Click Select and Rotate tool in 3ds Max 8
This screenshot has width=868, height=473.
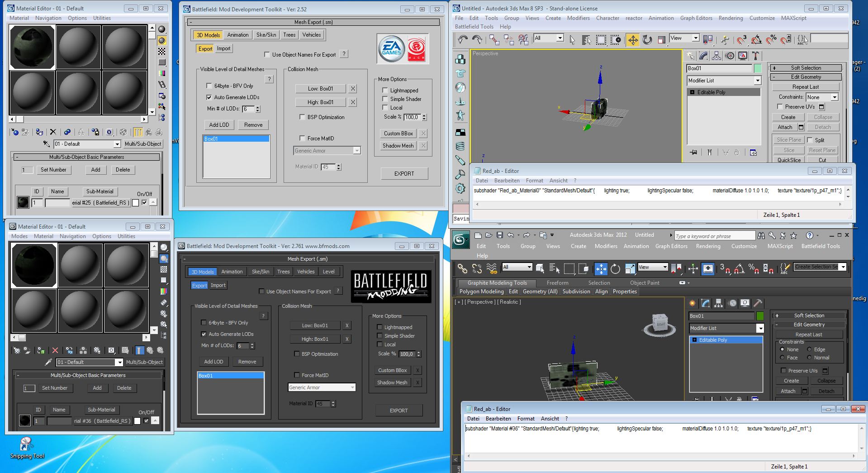pos(647,40)
